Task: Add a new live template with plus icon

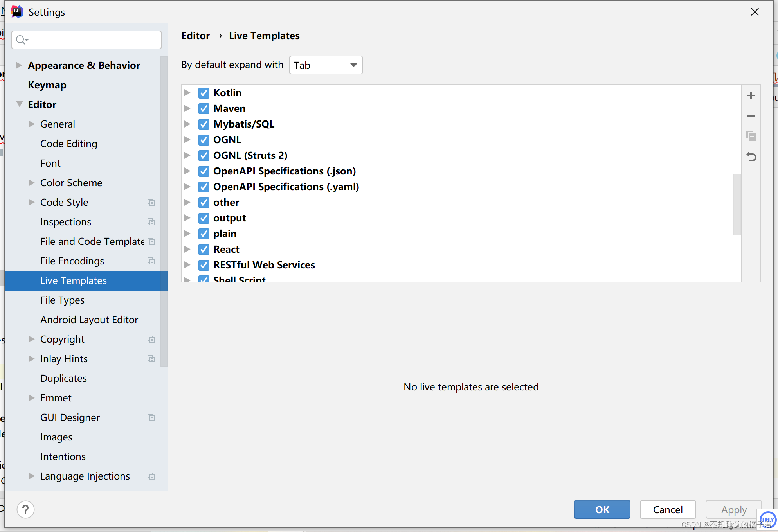Action: pyautogui.click(x=751, y=95)
